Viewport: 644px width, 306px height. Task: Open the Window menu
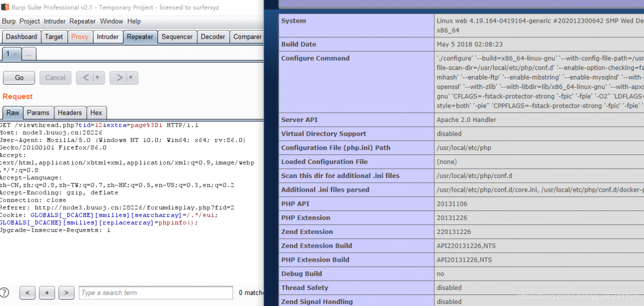pos(111,21)
